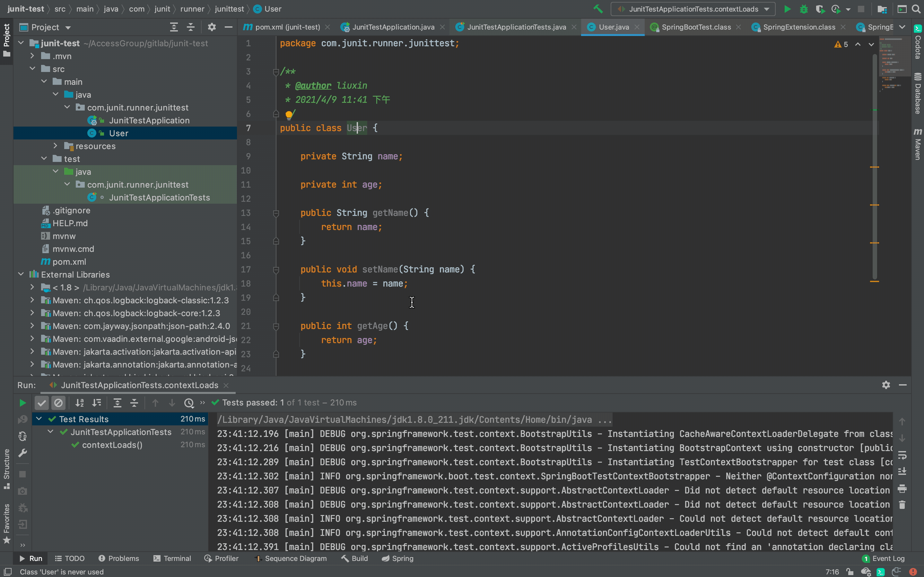Click the Clear All trash icon in the console
The height and width of the screenshot is (577, 924).
[902, 505]
